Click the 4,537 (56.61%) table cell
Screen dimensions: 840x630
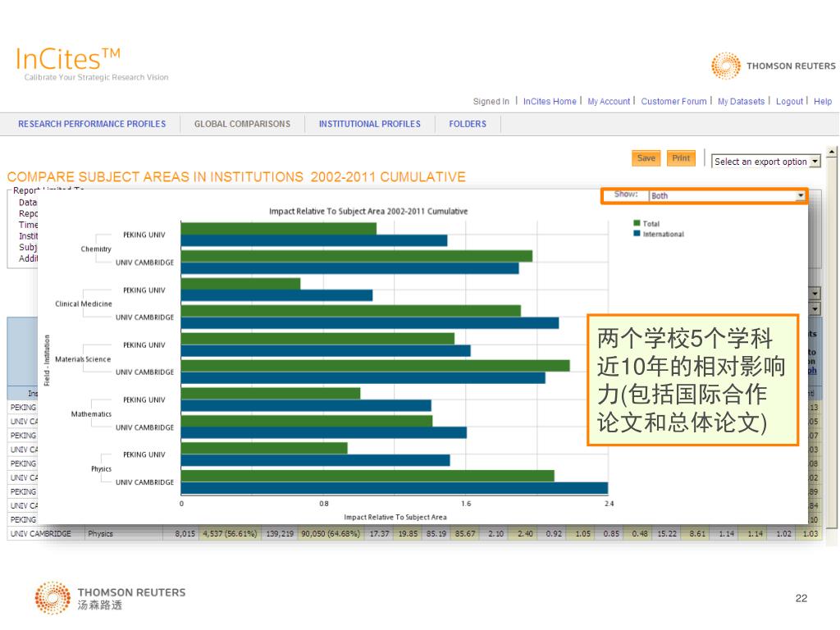pyautogui.click(x=230, y=533)
